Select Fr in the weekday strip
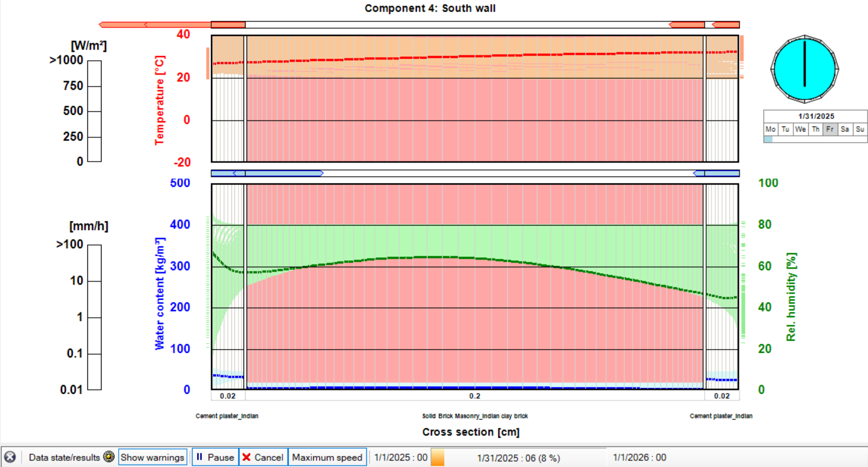Image resolution: width=868 pixels, height=467 pixels. click(x=830, y=129)
